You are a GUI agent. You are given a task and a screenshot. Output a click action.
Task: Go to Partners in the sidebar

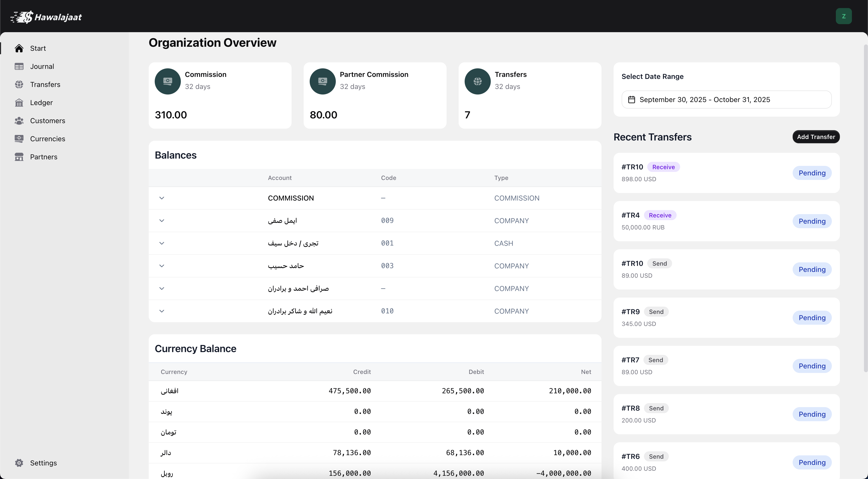pos(43,157)
